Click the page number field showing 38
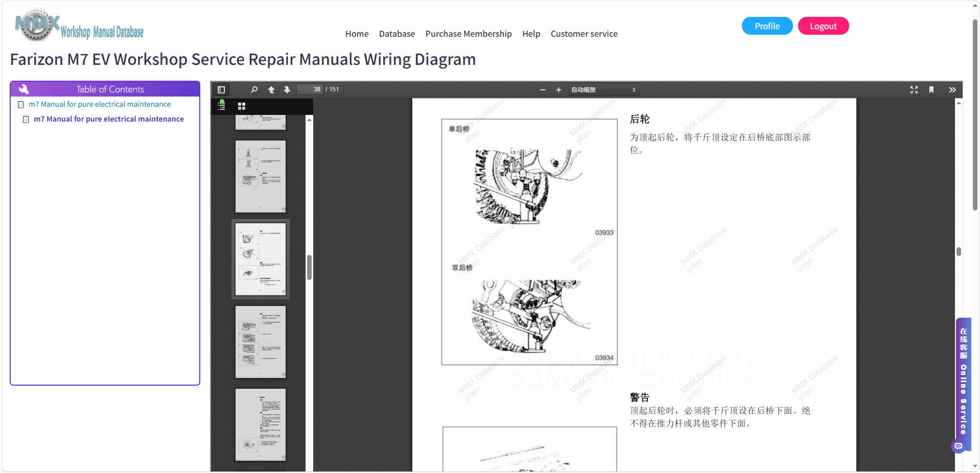Image resolution: width=980 pixels, height=473 pixels. (x=310, y=89)
